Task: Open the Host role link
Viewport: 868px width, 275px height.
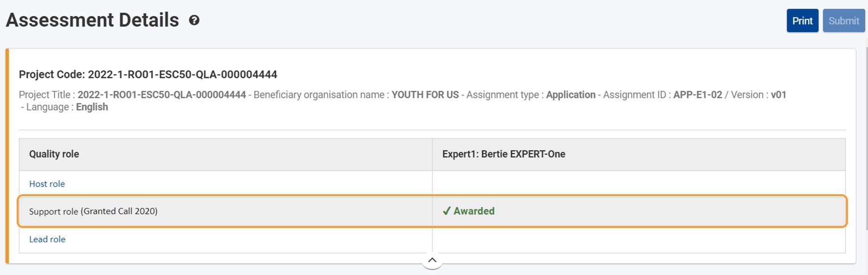Action: [x=47, y=184]
